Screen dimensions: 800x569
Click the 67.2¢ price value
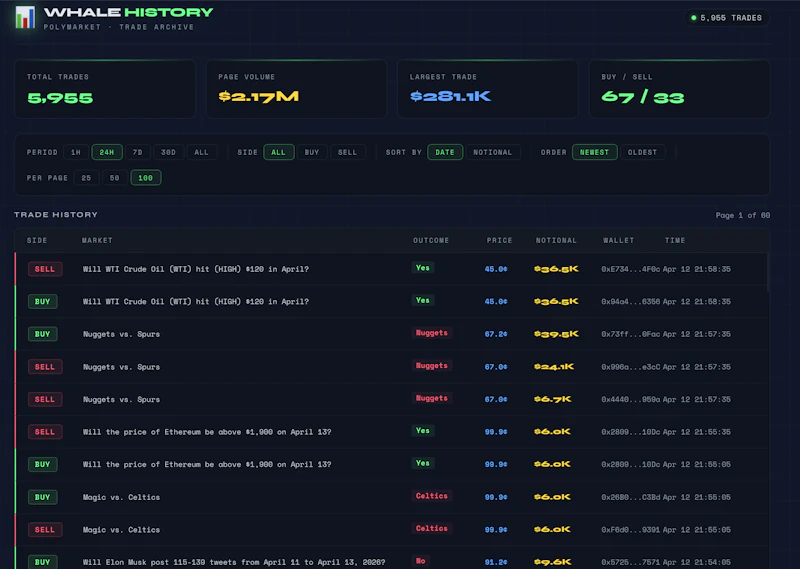(496, 334)
